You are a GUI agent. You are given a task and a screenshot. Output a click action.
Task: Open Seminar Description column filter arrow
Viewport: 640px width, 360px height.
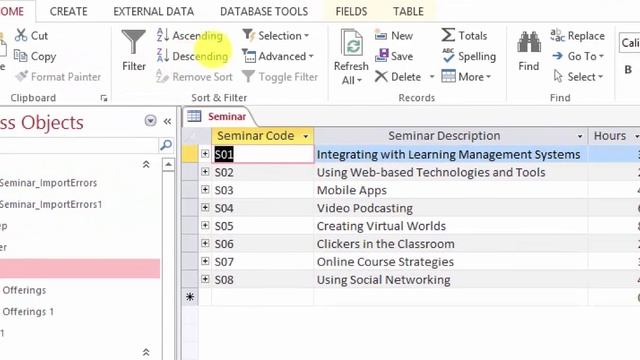580,136
